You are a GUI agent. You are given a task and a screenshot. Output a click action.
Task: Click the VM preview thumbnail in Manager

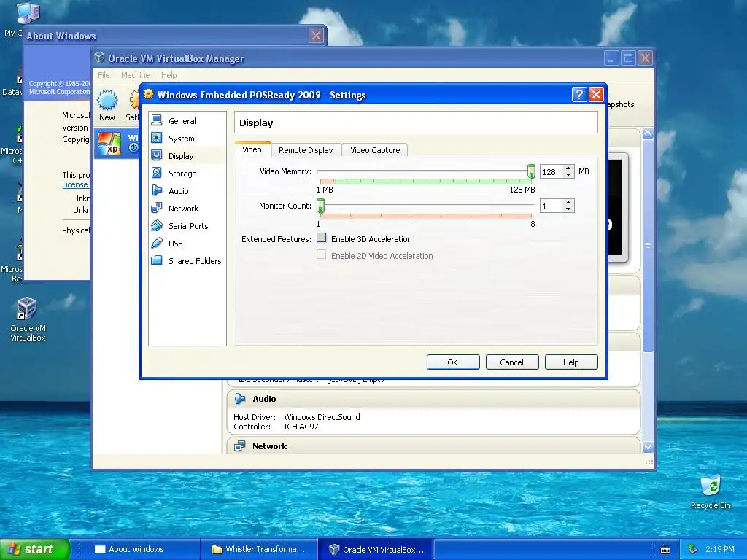point(617,206)
